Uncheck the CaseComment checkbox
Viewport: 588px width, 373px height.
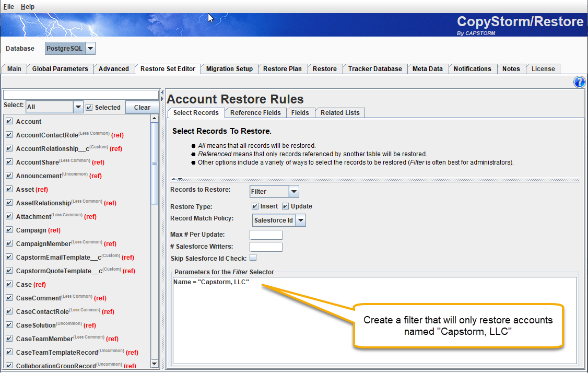9,298
